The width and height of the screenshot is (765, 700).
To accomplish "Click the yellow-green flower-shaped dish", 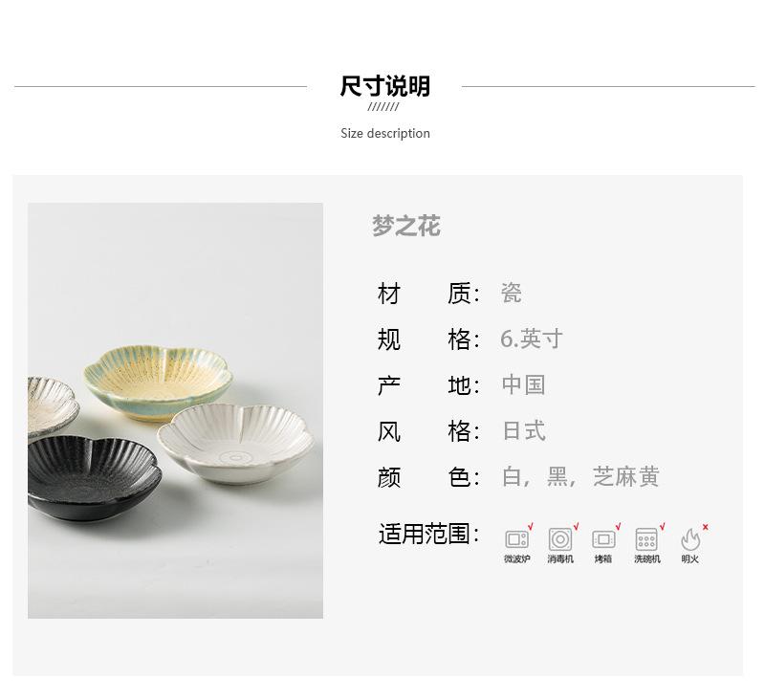I will coord(158,383).
